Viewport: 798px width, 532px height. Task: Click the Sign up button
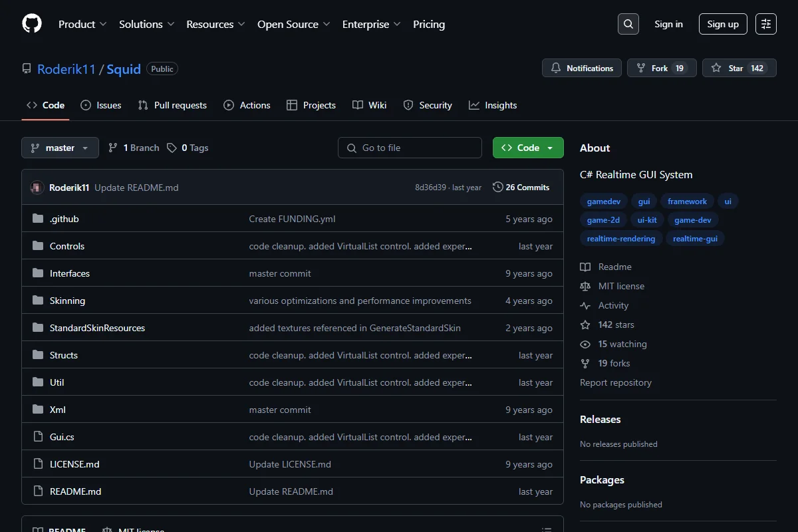click(x=723, y=24)
